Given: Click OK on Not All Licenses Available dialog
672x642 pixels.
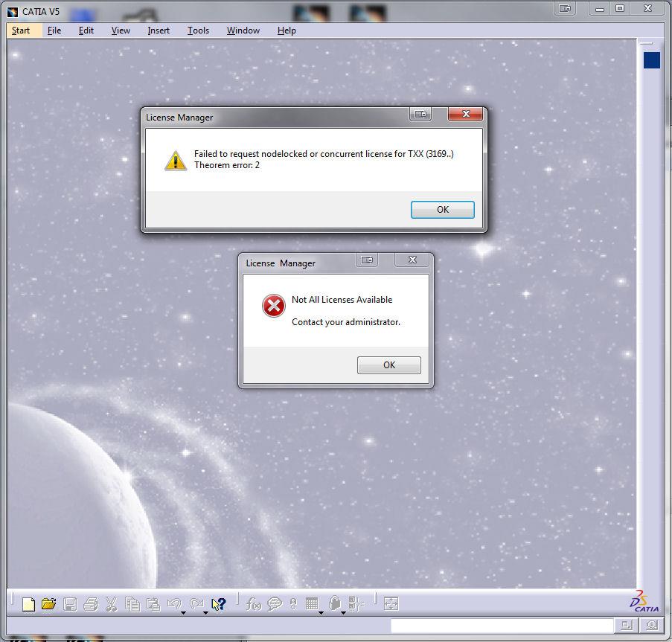Looking at the screenshot, I should (389, 365).
